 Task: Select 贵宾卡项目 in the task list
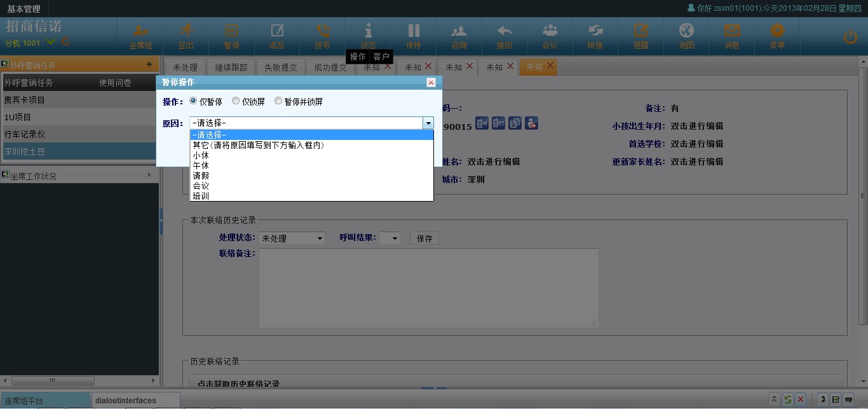(x=25, y=100)
